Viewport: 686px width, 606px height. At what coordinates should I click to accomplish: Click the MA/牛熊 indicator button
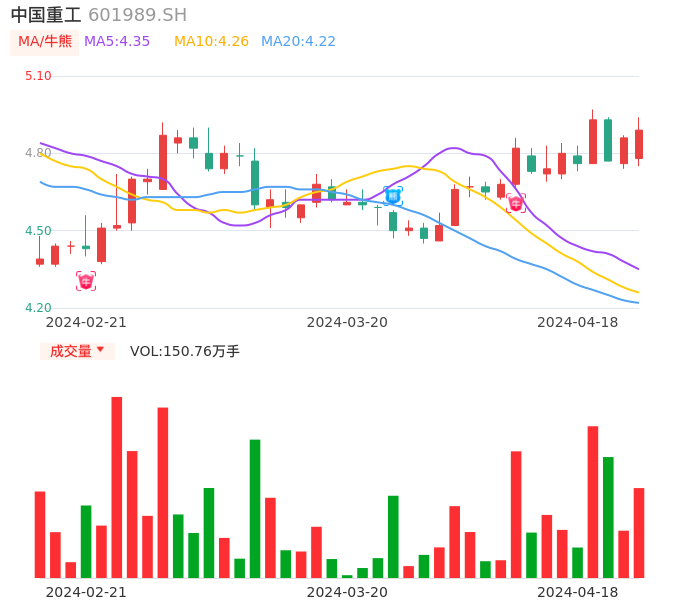tap(45, 42)
